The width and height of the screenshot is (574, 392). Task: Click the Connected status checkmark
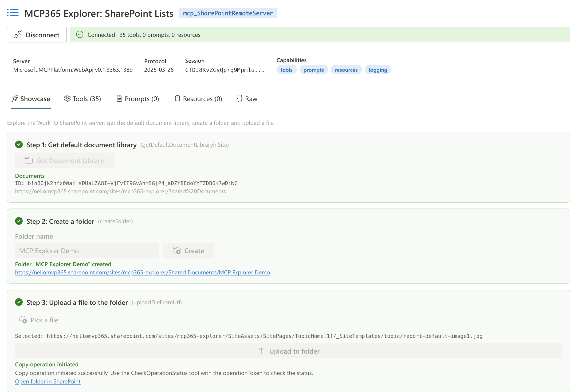[x=80, y=34]
